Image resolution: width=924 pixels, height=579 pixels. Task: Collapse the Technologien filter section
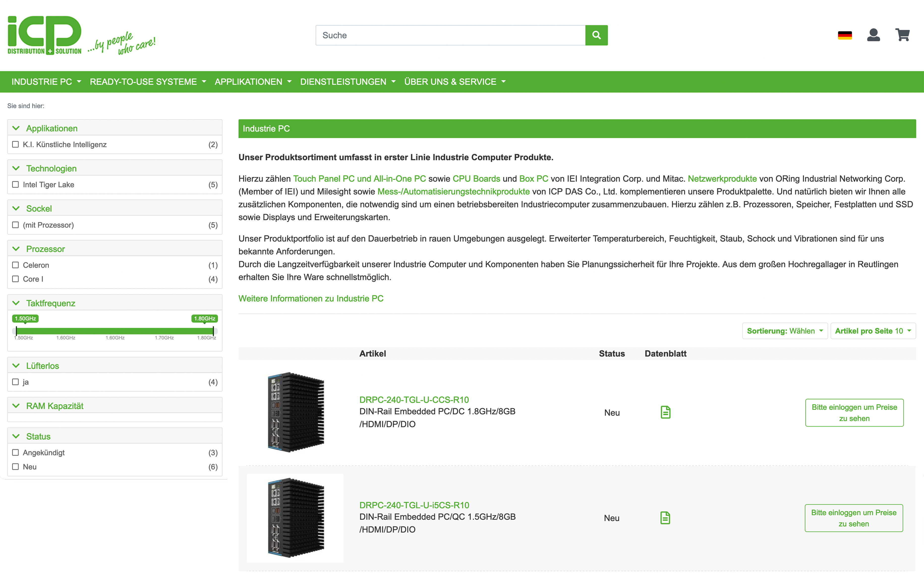tap(115, 168)
